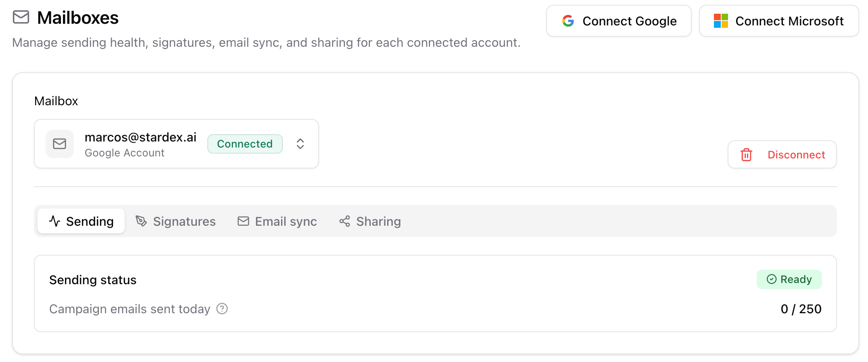Image resolution: width=868 pixels, height=362 pixels.
Task: Click the Manage sending health description text
Action: pos(267,42)
